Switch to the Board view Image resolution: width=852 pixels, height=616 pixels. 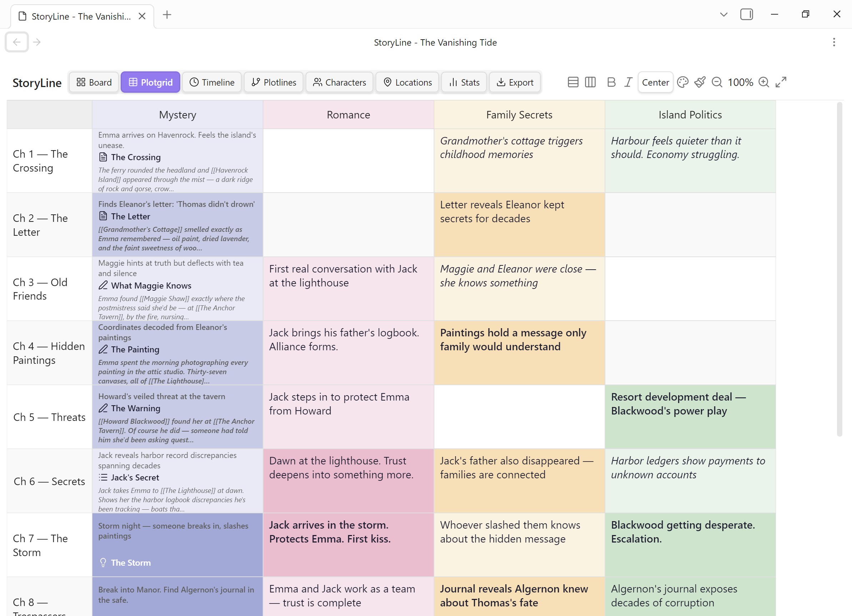94,82
